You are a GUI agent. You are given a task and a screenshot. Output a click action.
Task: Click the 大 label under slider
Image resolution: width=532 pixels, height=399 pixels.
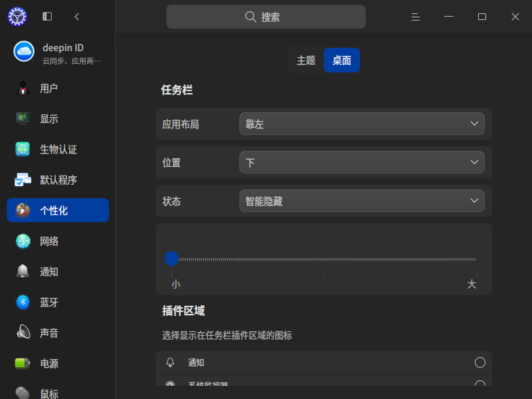point(471,284)
